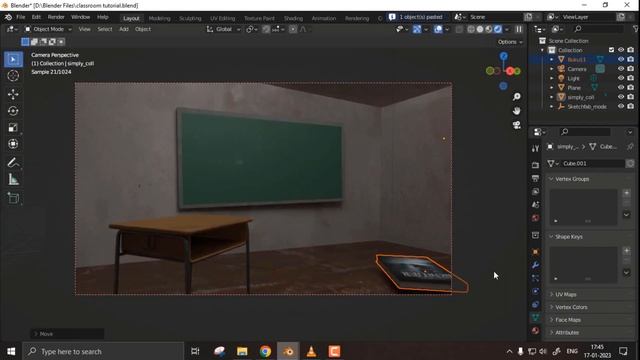
Task: Open the Scene properties tab
Action: point(536,204)
